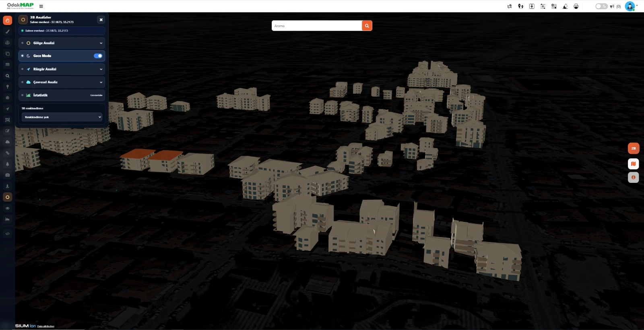Click the camera icon in left sidebar
Screen dimensions: 644x330
[8, 175]
